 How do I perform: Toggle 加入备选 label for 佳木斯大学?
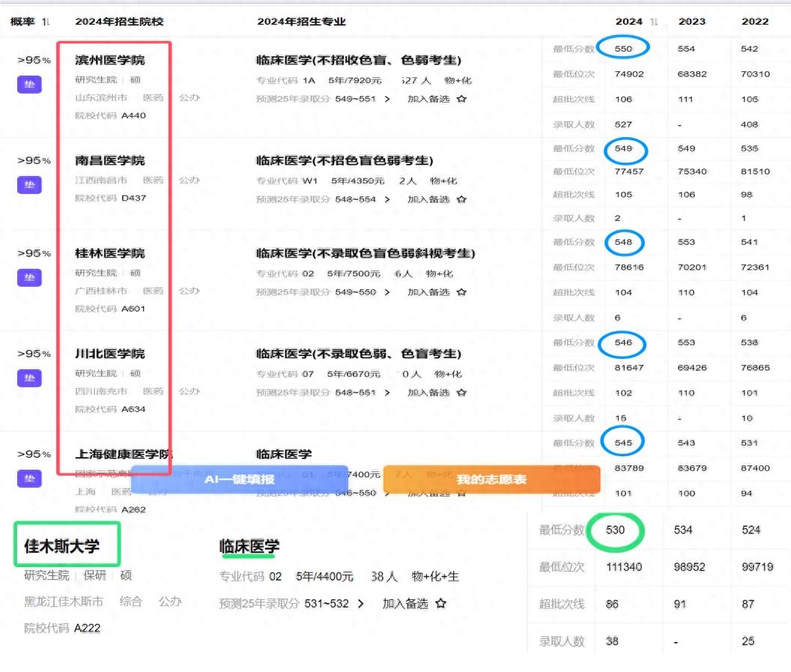[404, 604]
